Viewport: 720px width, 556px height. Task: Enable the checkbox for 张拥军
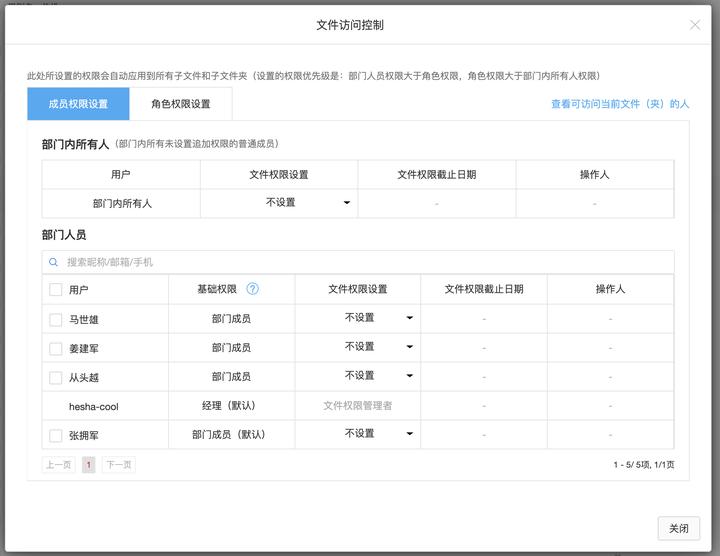[56, 435]
